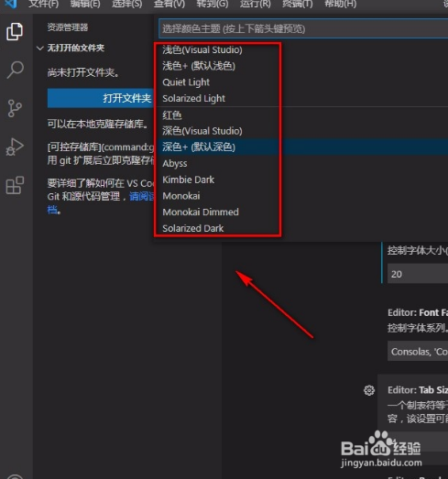Pick the 红色 theme
This screenshot has width=448, height=479.
(172, 115)
